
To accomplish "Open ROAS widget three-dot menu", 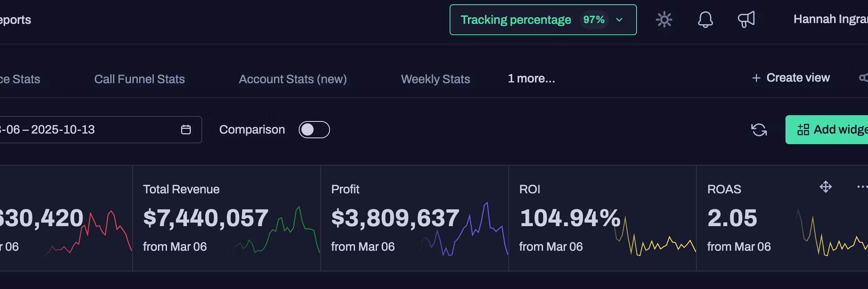I will tap(861, 187).
